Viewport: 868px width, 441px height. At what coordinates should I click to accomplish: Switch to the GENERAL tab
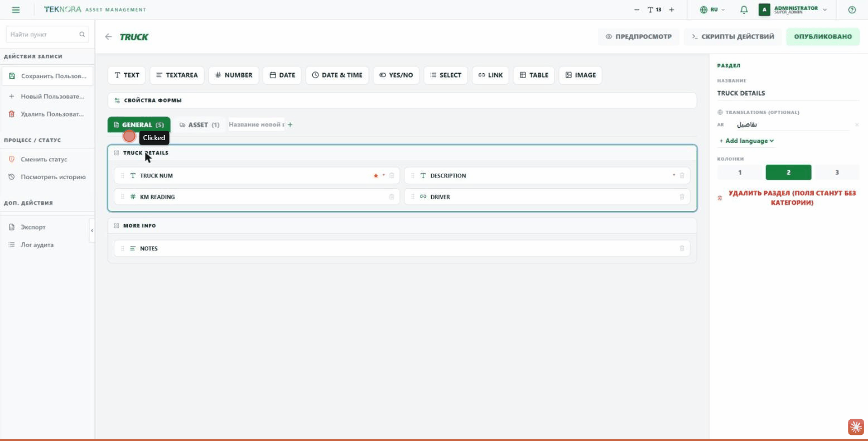click(x=139, y=124)
